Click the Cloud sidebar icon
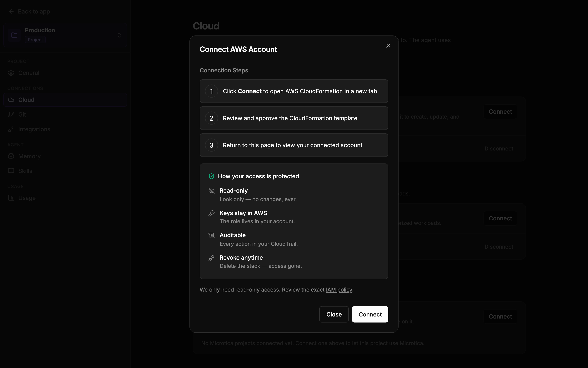Image resolution: width=588 pixels, height=368 pixels. coord(11,100)
